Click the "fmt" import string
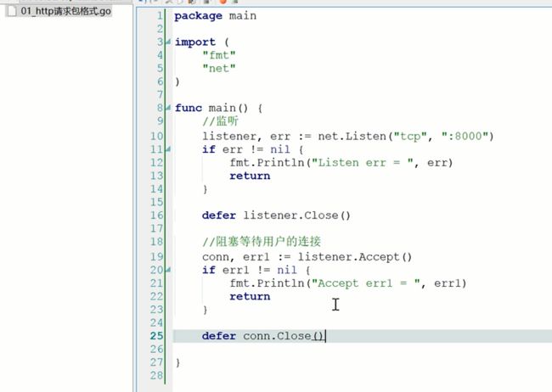 [x=219, y=55]
